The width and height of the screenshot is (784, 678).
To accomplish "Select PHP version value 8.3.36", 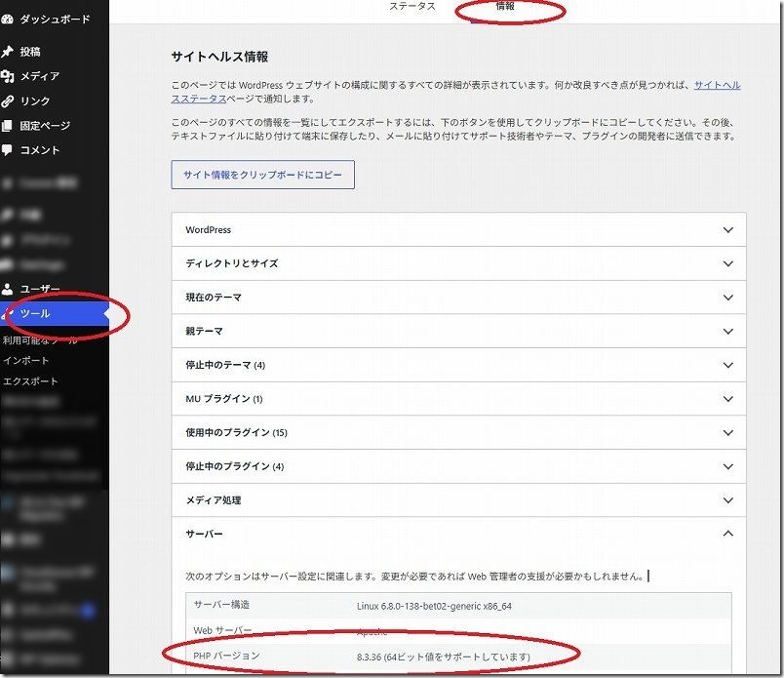I will (444, 657).
